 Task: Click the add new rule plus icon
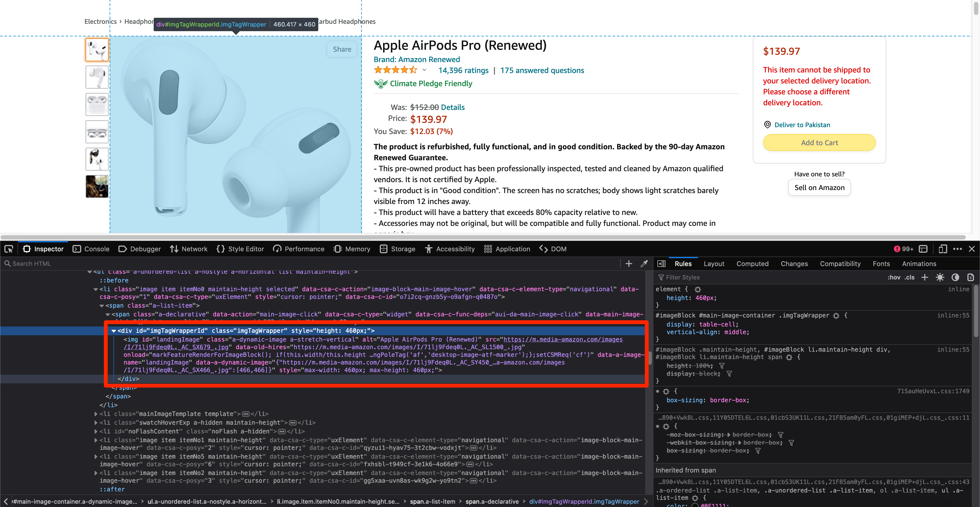pyautogui.click(x=925, y=277)
